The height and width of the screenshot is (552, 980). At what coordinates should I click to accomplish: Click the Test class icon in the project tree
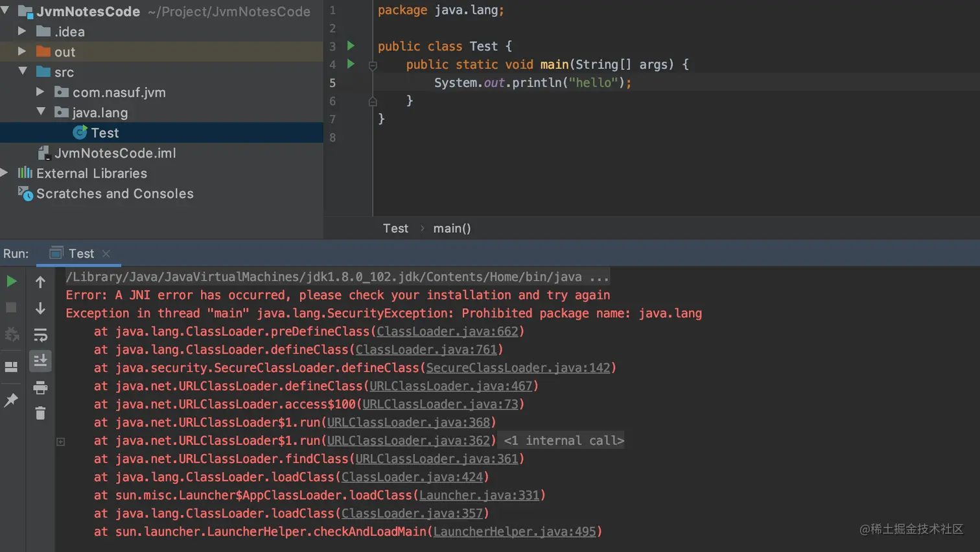pos(80,132)
